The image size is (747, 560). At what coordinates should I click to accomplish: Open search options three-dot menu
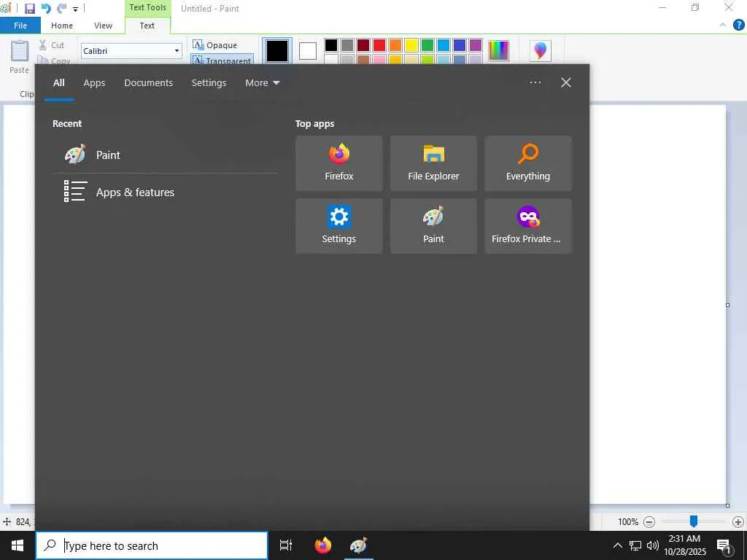click(535, 82)
